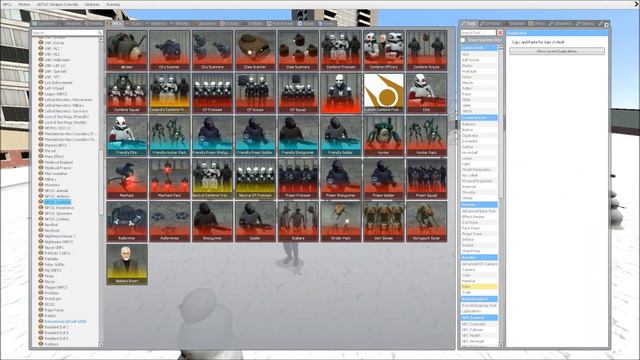
Task: Spawn a single Rollermine
Action: pyautogui.click(x=127, y=222)
